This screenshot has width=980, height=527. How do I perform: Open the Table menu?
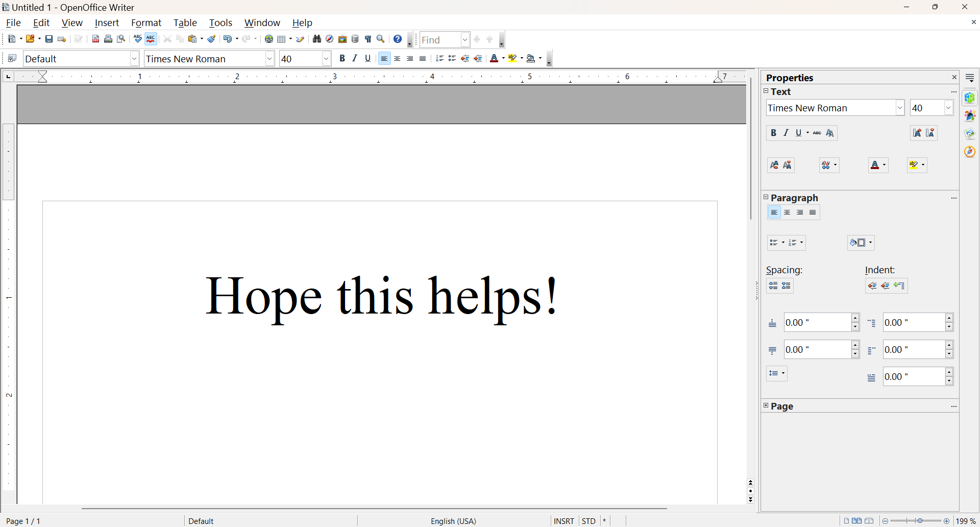coord(185,23)
